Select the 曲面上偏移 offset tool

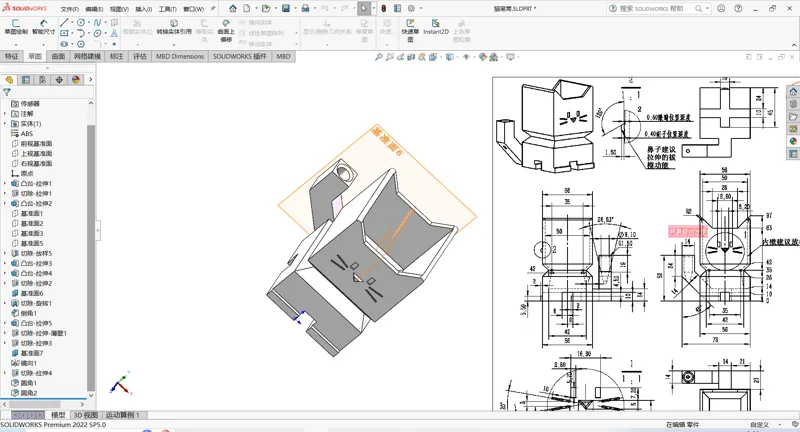pos(226,31)
